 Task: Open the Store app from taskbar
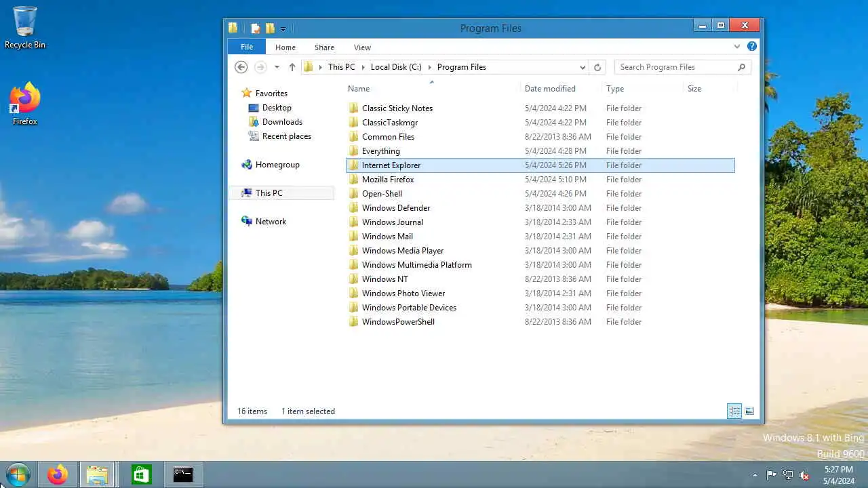pyautogui.click(x=141, y=474)
